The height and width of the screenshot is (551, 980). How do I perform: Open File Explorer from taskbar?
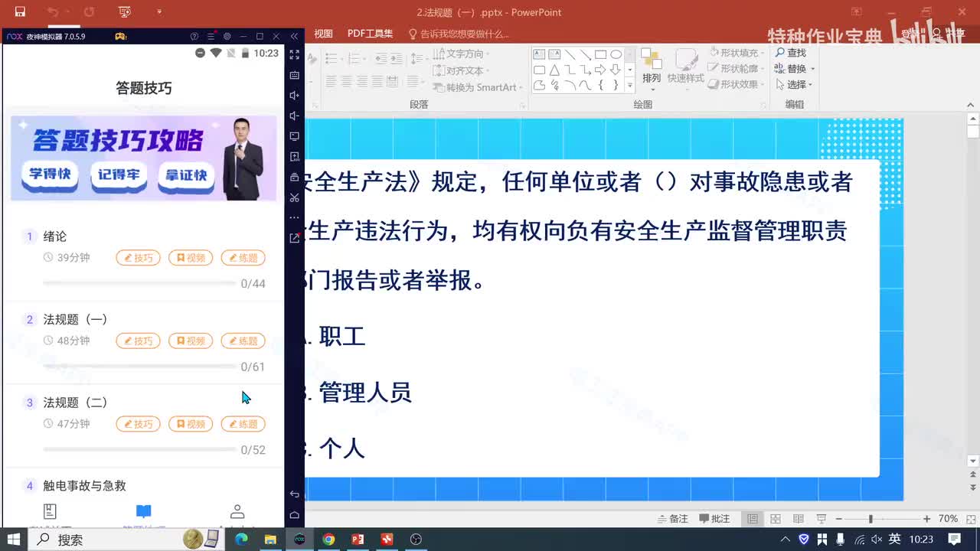(270, 540)
